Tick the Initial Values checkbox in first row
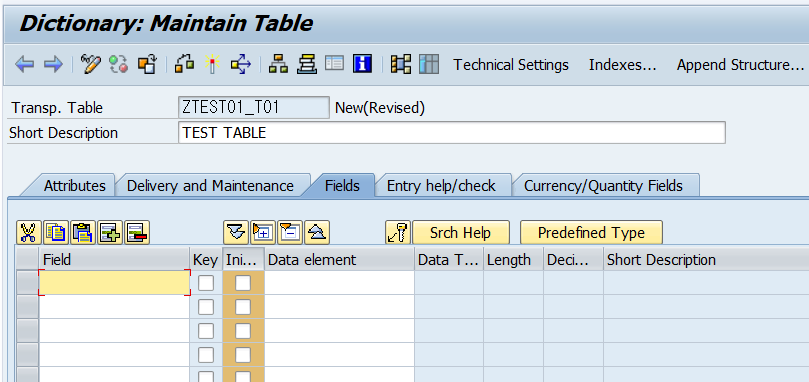 [243, 283]
